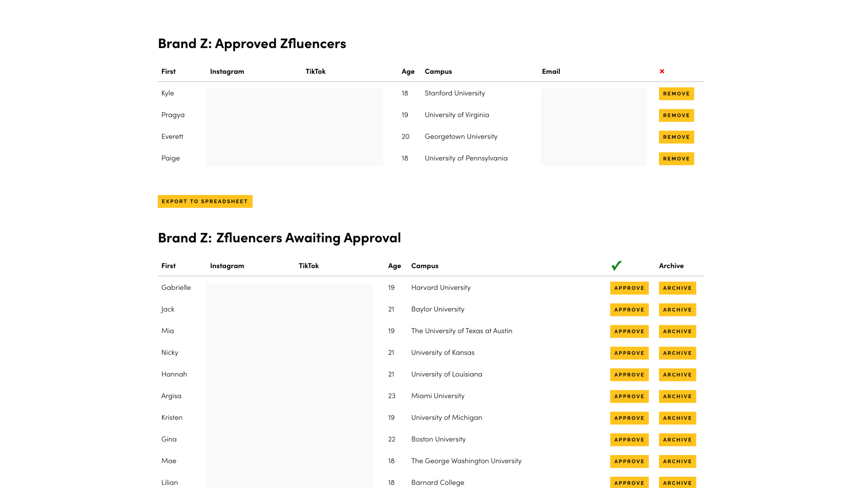Click Everett's age value 20
The width and height of the screenshot is (868, 488).
point(405,136)
